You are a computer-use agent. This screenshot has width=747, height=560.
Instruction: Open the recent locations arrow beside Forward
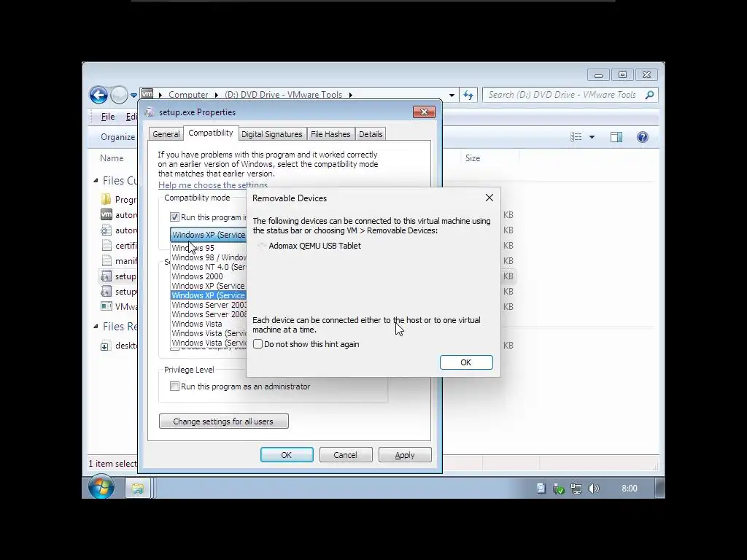click(134, 95)
